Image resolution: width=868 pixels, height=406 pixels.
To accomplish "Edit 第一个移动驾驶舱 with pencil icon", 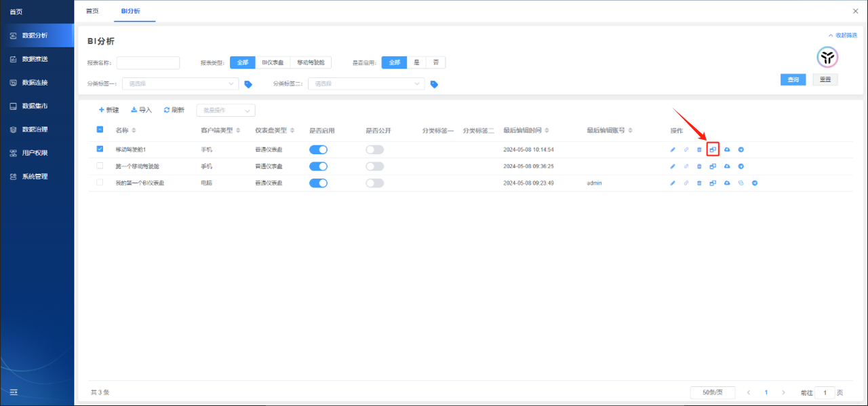I will pyautogui.click(x=673, y=166).
